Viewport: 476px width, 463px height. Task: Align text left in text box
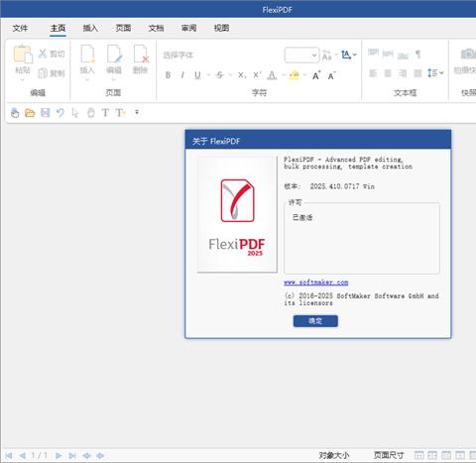(x=373, y=73)
